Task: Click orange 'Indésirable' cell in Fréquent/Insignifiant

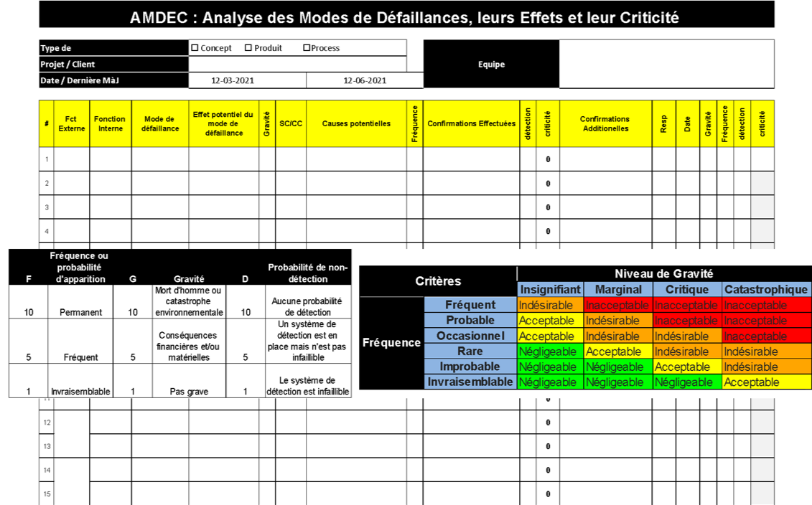Action: [551, 305]
